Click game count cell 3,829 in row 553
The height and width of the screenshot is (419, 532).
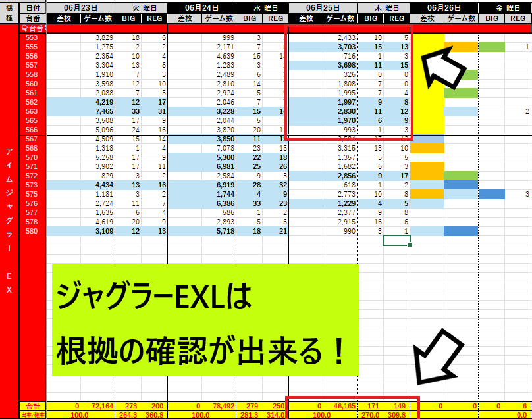coord(97,37)
